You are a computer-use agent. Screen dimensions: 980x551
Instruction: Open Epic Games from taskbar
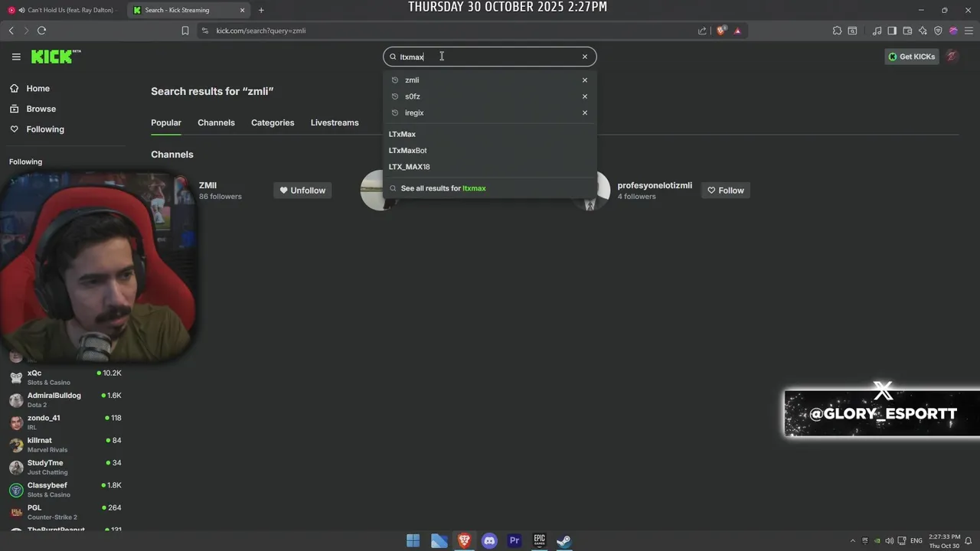click(x=539, y=541)
